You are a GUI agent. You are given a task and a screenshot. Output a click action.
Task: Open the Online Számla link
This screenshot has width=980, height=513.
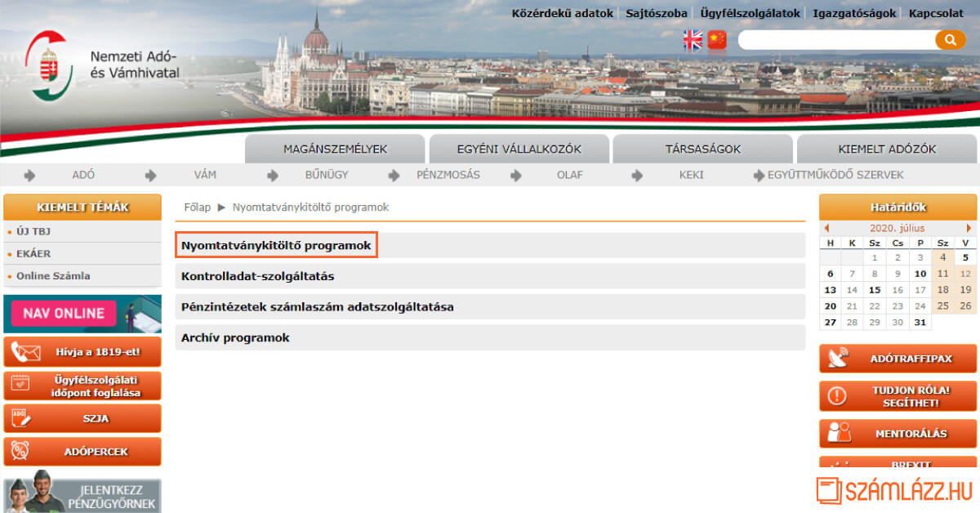coord(53,276)
